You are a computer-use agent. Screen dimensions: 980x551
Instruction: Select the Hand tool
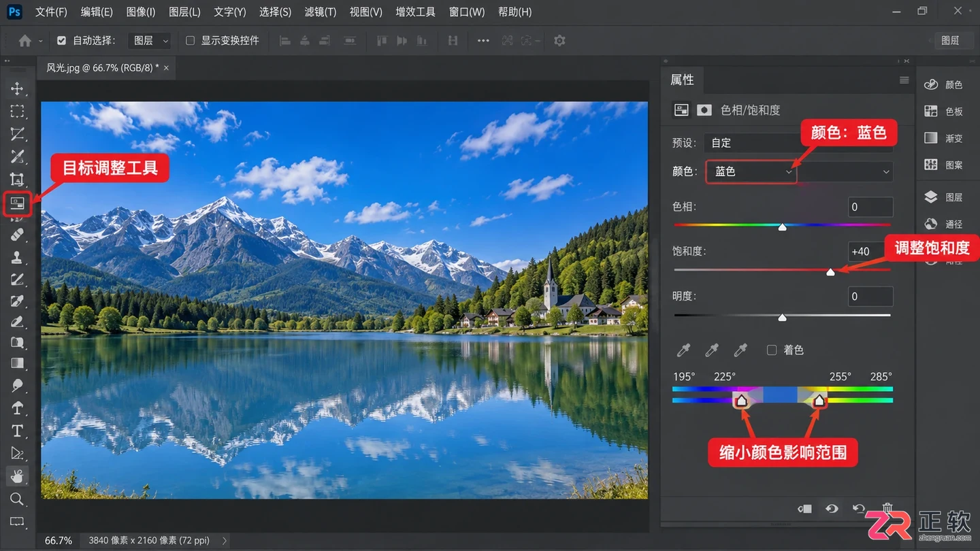tap(17, 476)
